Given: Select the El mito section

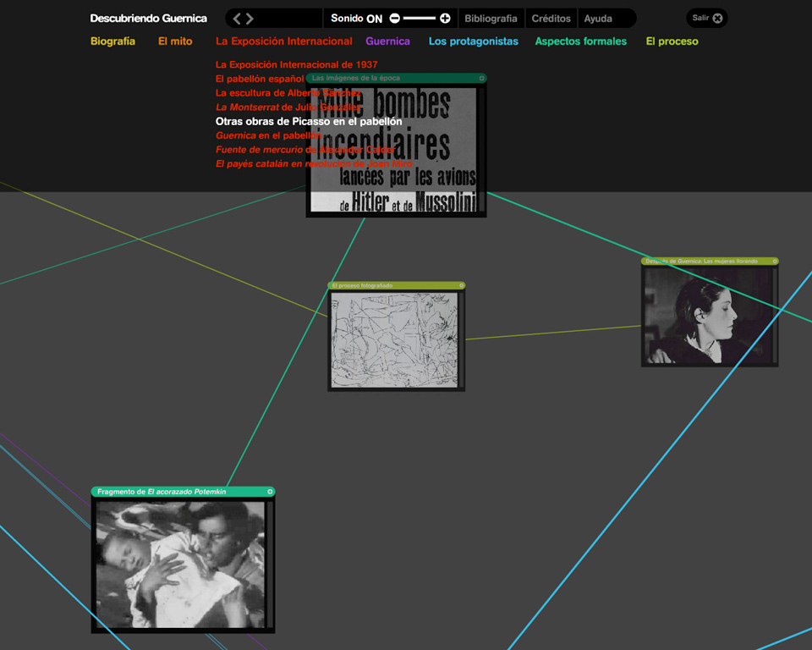Looking at the screenshot, I should point(175,41).
